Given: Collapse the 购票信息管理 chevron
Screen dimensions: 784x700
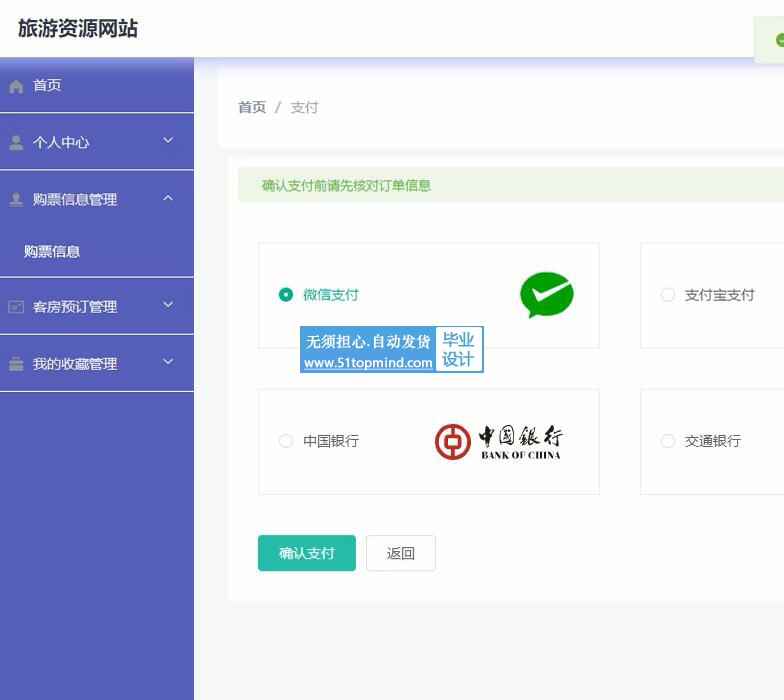Looking at the screenshot, I should tap(168, 198).
